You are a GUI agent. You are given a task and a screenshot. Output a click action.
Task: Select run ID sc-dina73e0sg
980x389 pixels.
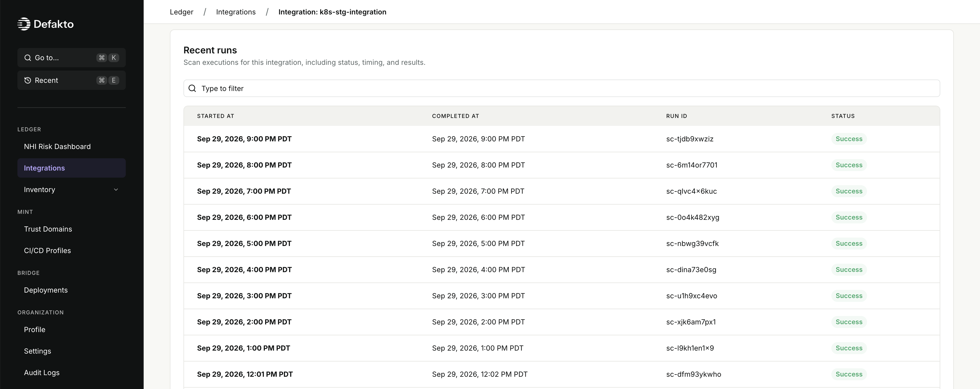[x=691, y=269]
